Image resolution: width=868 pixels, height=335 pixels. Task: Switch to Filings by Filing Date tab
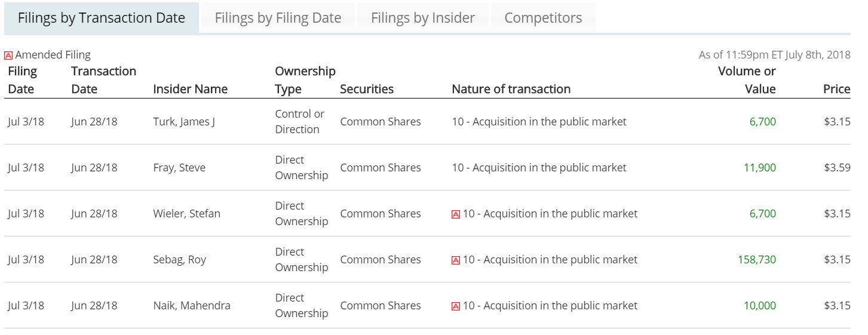pos(278,18)
